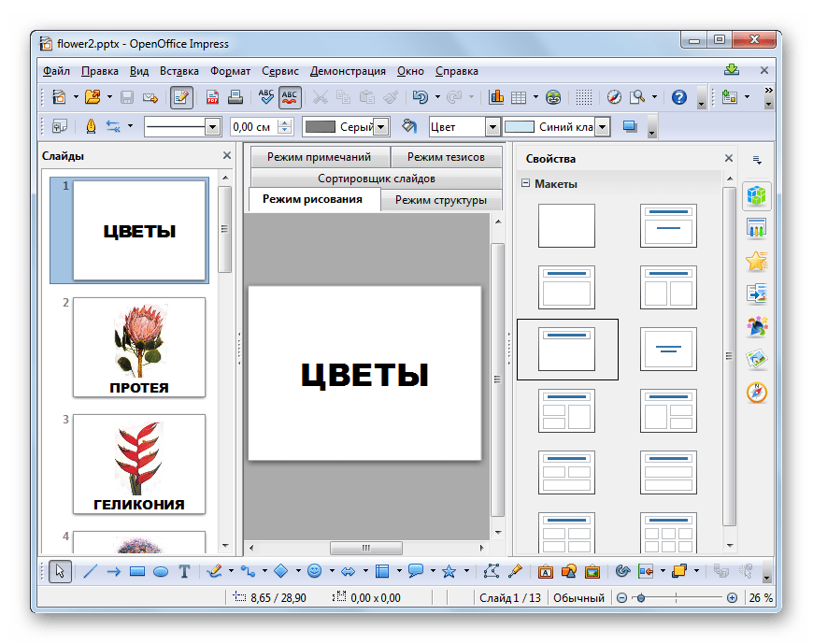Open the Gallery sidebar deck icon
Image resolution: width=813 pixels, height=644 pixels.
pyautogui.click(x=757, y=359)
